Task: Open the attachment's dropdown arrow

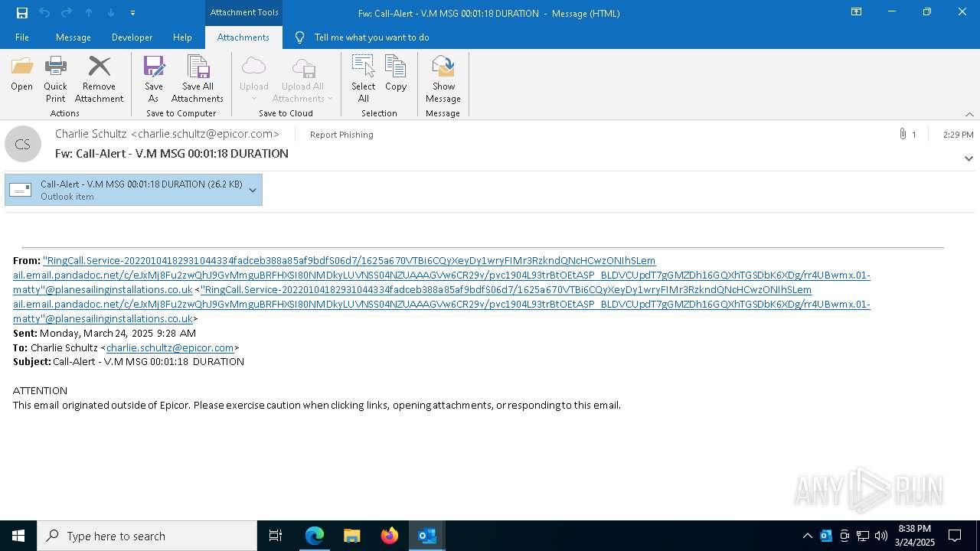Action: [x=253, y=190]
